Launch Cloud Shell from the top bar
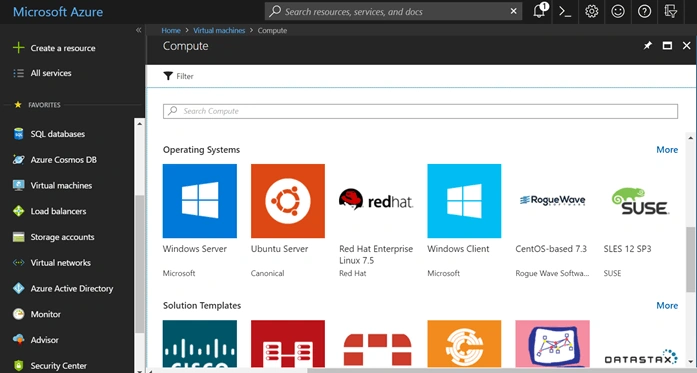This screenshot has height=373, width=697. click(565, 12)
